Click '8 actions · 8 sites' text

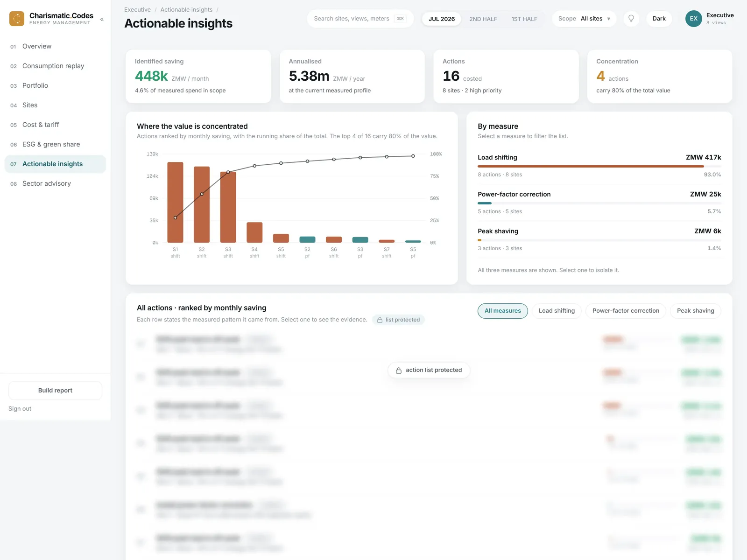tap(500, 175)
